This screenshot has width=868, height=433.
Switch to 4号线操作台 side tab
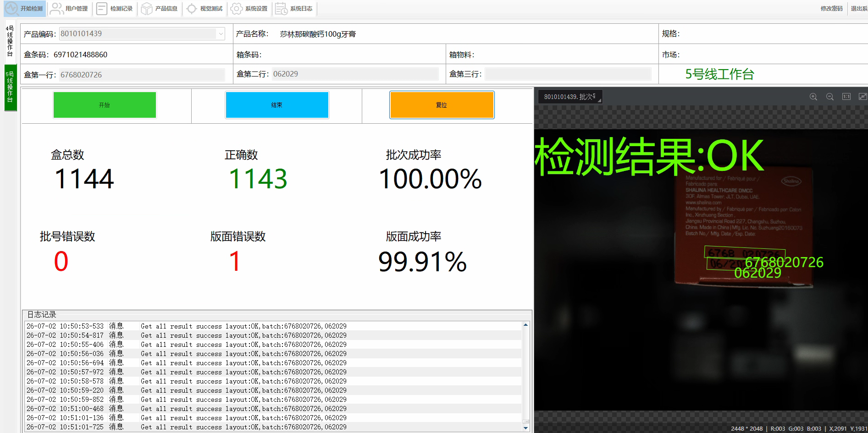click(x=10, y=41)
